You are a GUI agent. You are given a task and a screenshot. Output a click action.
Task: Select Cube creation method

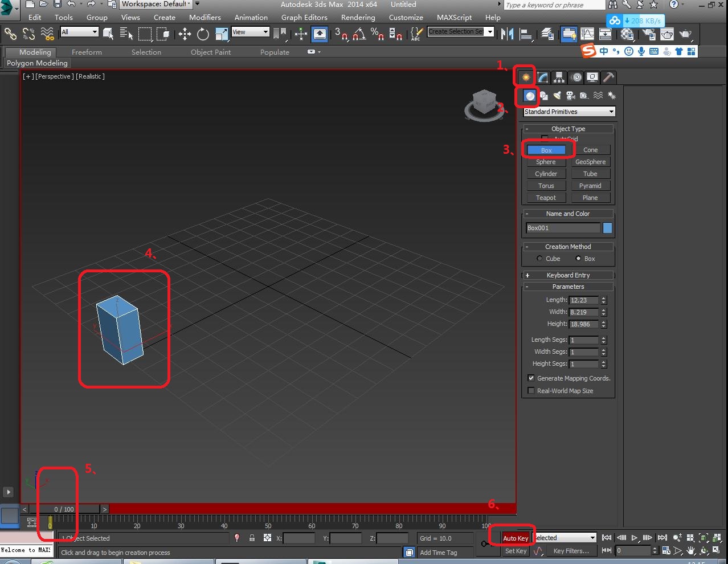539,259
